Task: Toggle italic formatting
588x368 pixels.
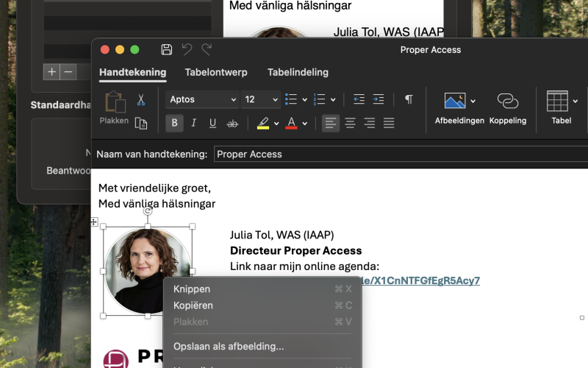Action: point(194,123)
